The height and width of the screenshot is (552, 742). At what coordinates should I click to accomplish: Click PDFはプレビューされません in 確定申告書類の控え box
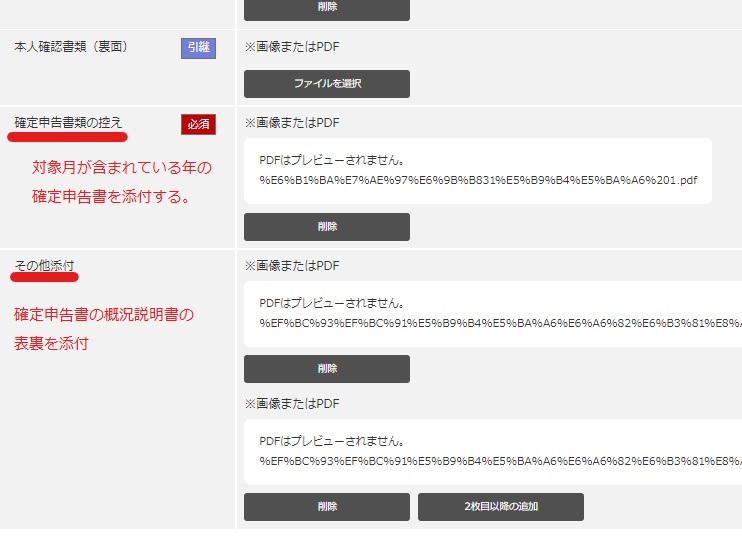pos(332,160)
